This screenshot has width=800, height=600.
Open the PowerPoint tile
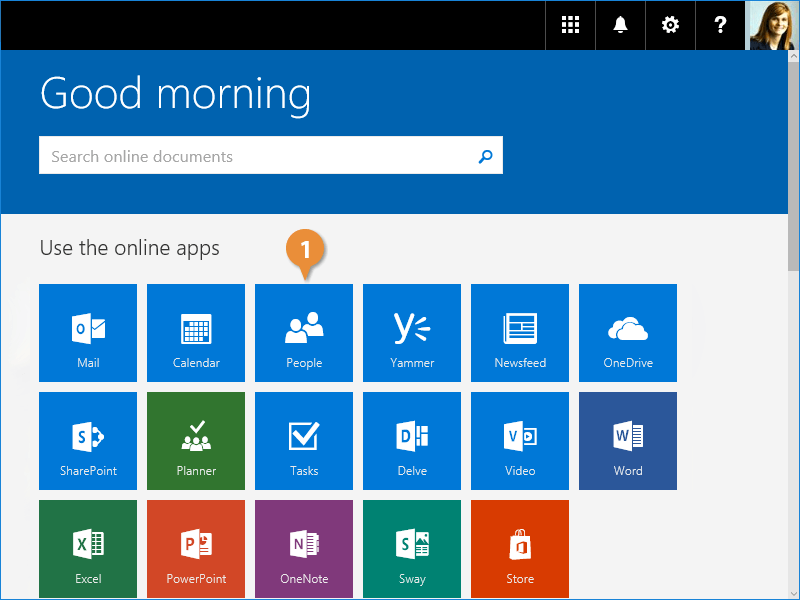click(x=196, y=549)
